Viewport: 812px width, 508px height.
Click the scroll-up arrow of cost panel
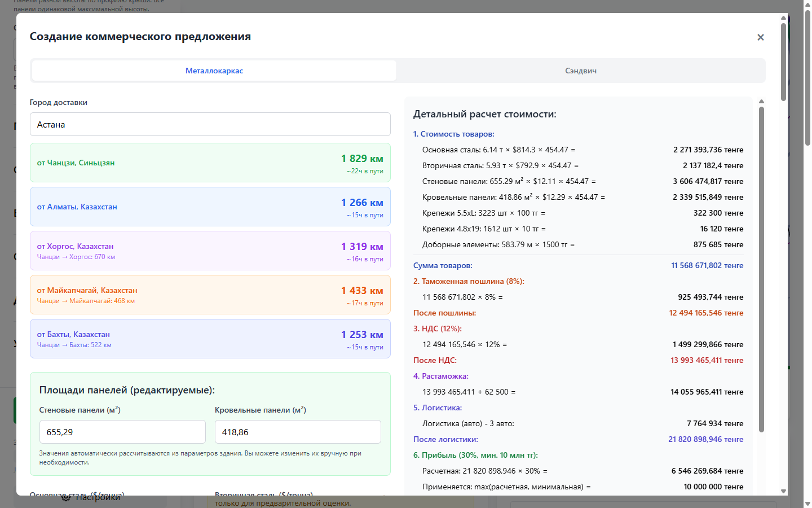[x=761, y=102]
